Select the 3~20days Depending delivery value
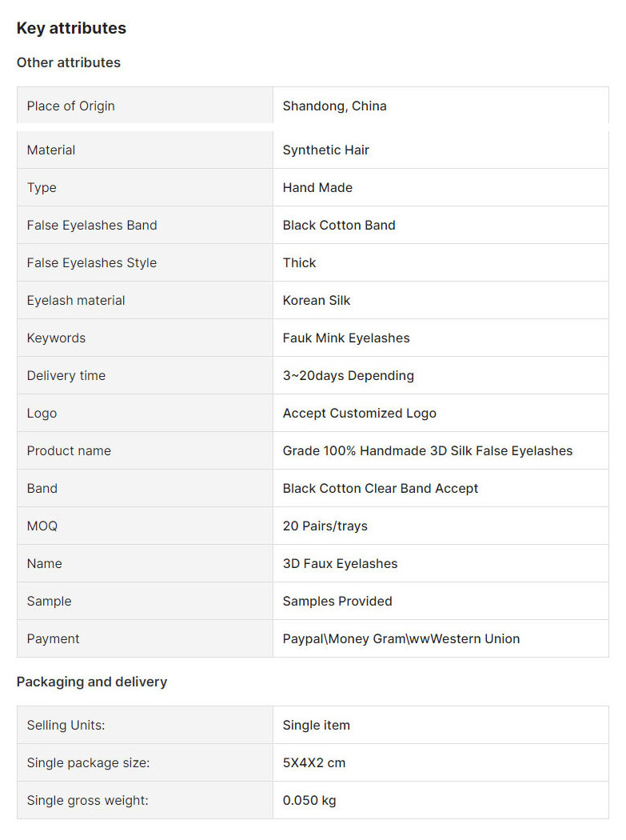The height and width of the screenshot is (840, 626). point(349,375)
